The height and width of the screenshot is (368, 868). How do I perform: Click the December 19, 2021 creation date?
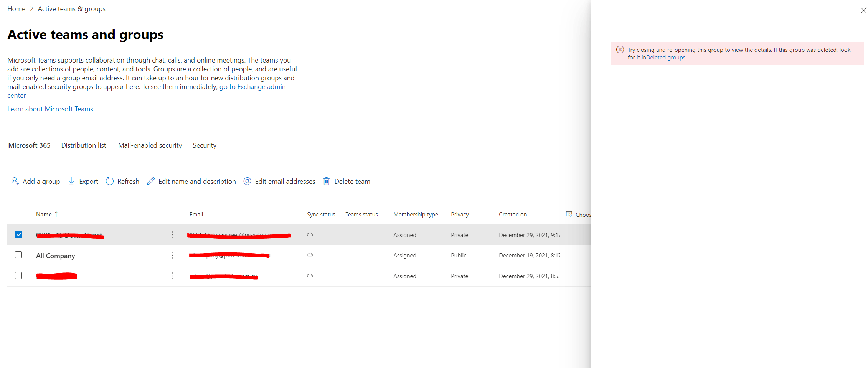click(x=530, y=256)
